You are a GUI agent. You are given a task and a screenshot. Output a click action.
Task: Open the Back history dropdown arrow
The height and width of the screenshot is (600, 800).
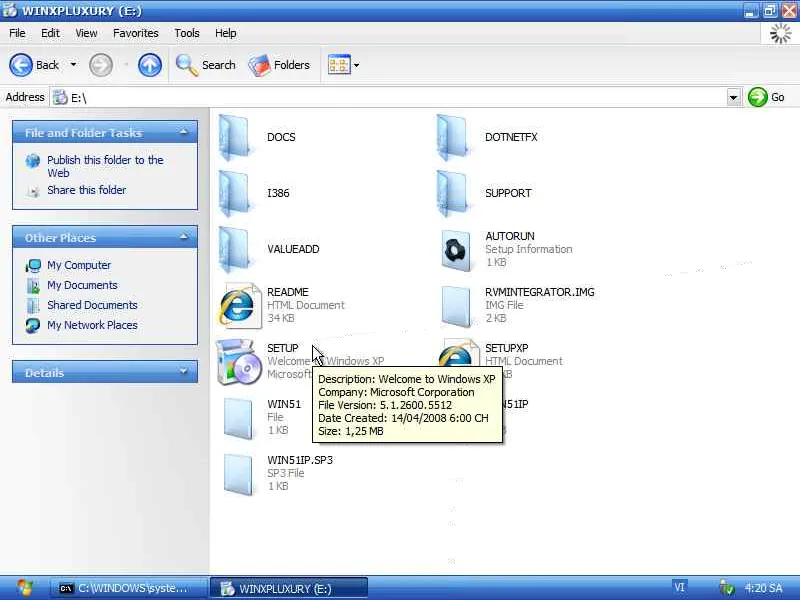(x=73, y=65)
